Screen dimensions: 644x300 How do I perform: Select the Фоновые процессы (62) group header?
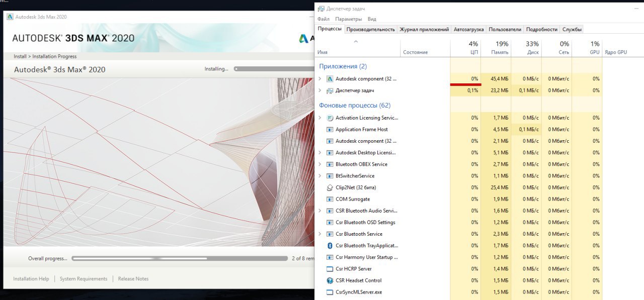pyautogui.click(x=355, y=106)
